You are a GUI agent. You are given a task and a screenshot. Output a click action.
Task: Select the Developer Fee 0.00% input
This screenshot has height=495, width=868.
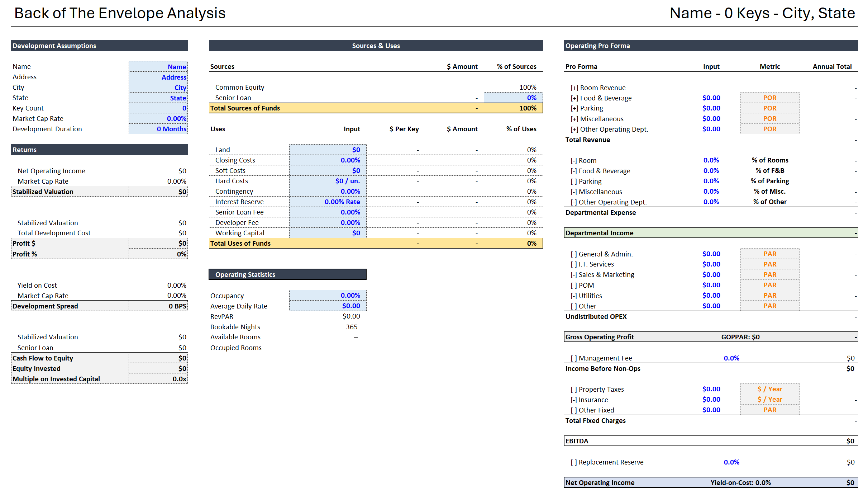pyautogui.click(x=328, y=223)
